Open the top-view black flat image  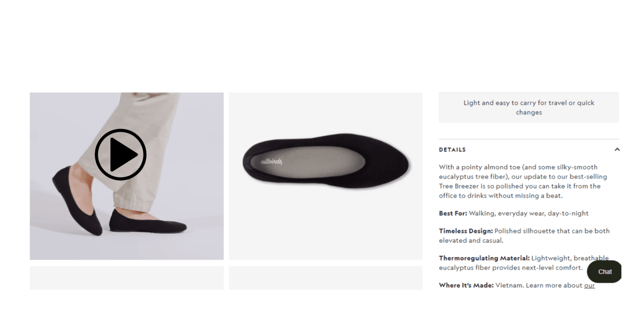point(326,176)
